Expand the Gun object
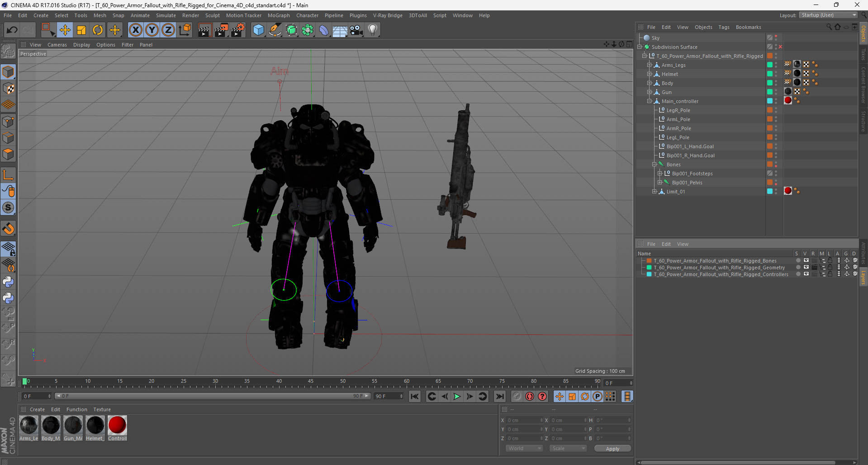 coord(650,92)
